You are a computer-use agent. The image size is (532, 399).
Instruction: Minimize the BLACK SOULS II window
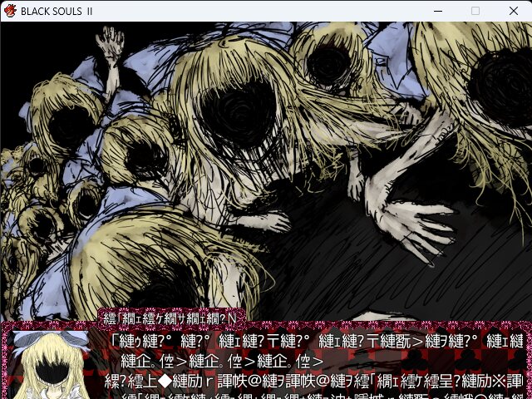(x=438, y=11)
